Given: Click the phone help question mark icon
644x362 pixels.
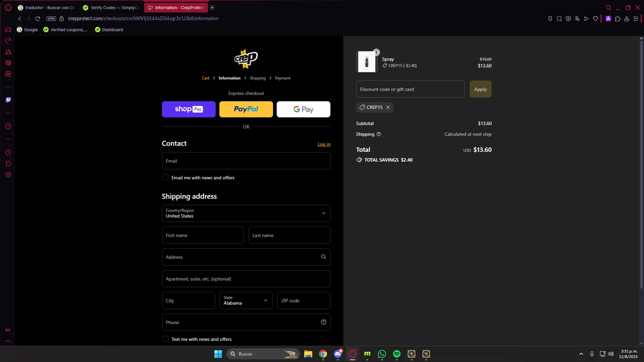Looking at the screenshot, I should coord(324,322).
